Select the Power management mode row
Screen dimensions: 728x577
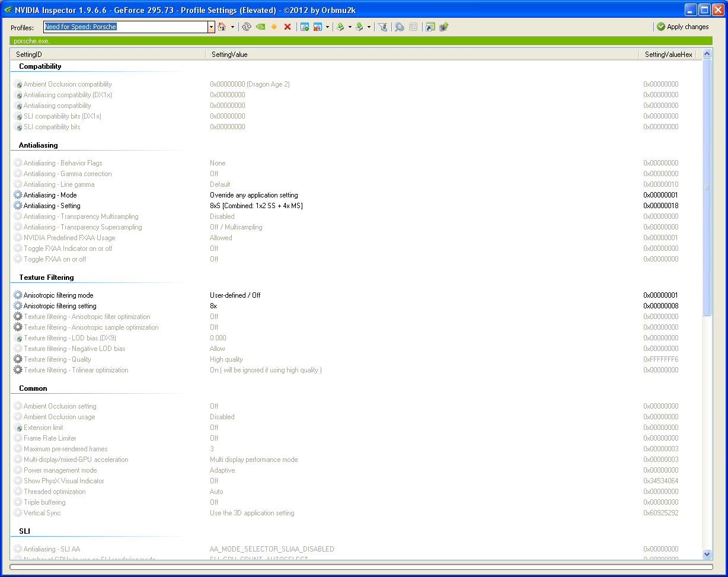click(x=356, y=470)
